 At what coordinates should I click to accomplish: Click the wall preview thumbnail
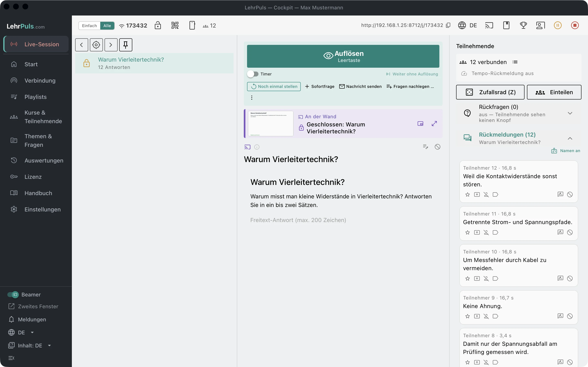click(271, 124)
